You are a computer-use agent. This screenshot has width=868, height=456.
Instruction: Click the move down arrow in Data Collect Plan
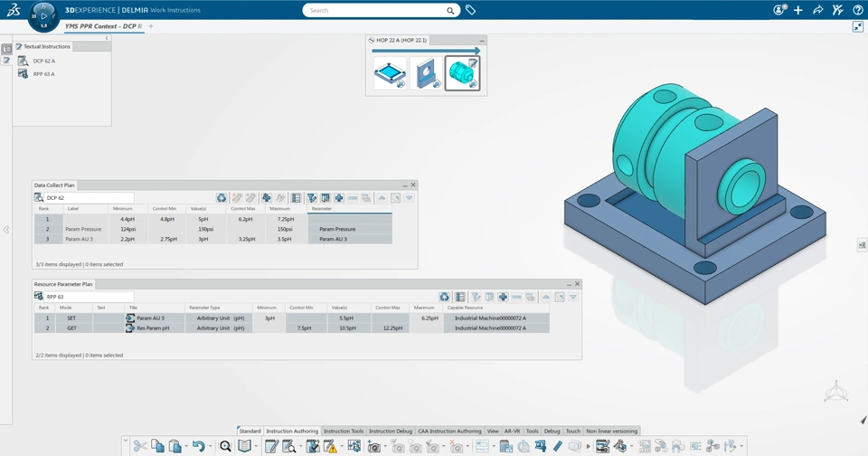(409, 198)
